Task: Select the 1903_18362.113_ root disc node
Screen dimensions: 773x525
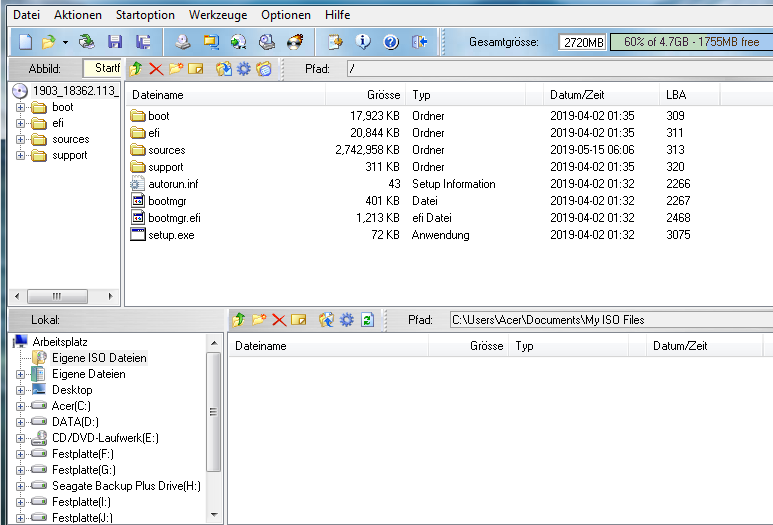Action: [x=75, y=91]
